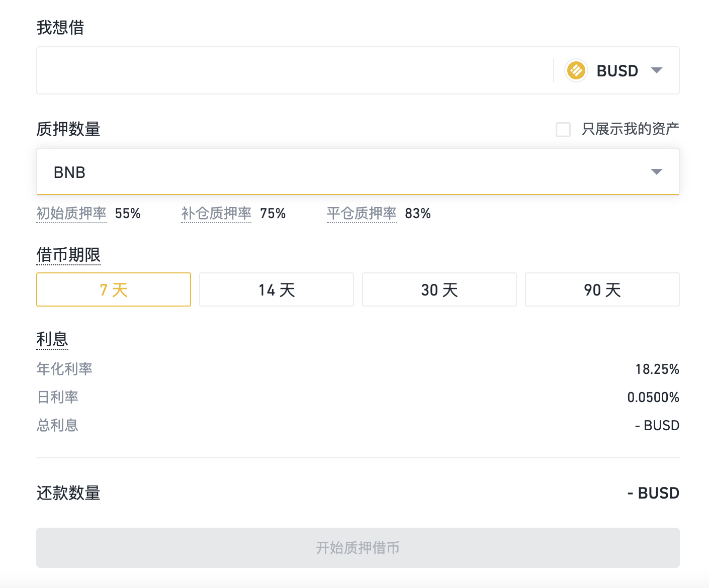Select the 14 天 loan term
This screenshot has width=709, height=588.
[x=277, y=289]
